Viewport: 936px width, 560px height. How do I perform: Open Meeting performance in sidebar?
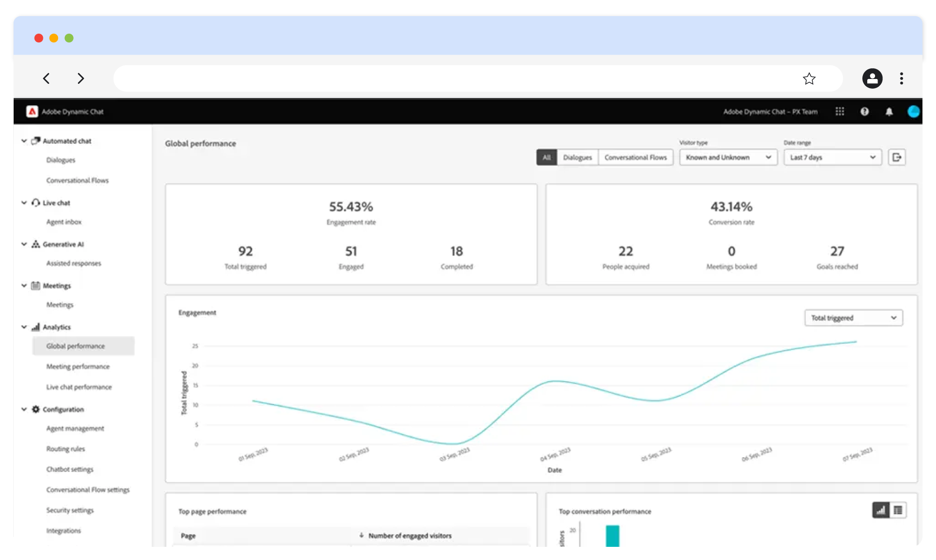click(x=78, y=367)
